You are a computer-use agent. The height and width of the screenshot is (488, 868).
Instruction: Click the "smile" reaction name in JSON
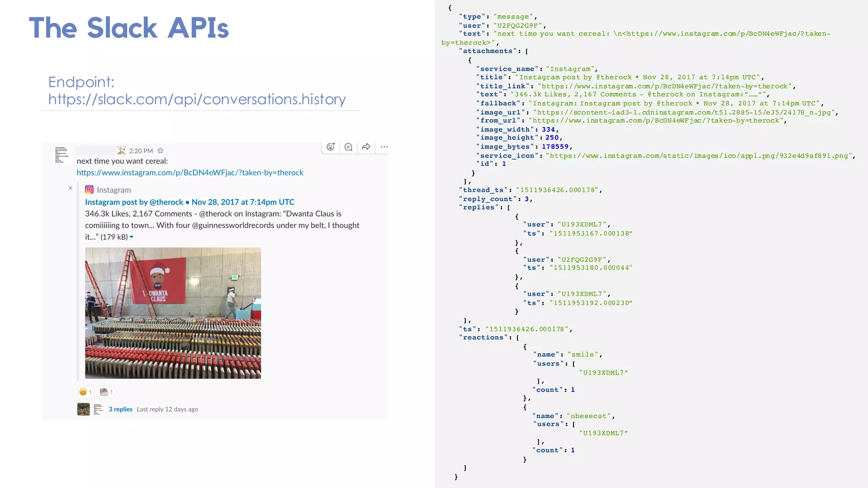[583, 355]
